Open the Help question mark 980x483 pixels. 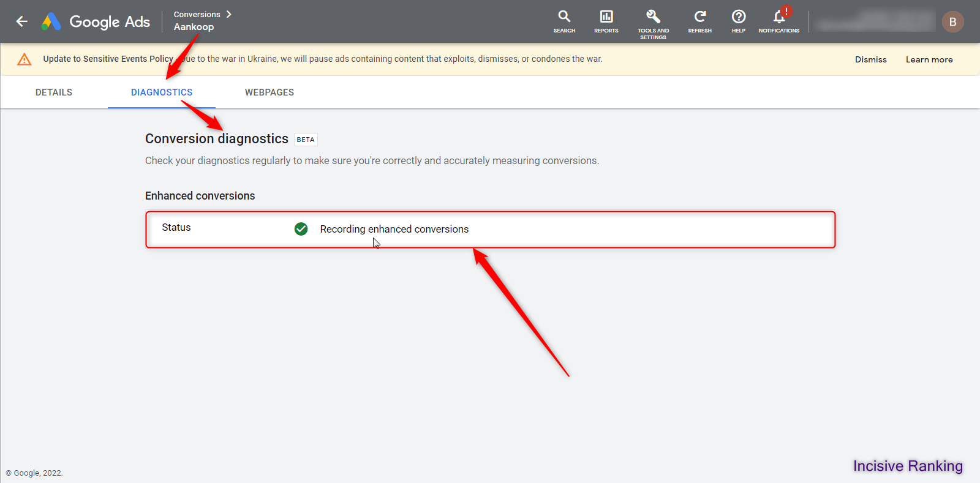pyautogui.click(x=739, y=21)
